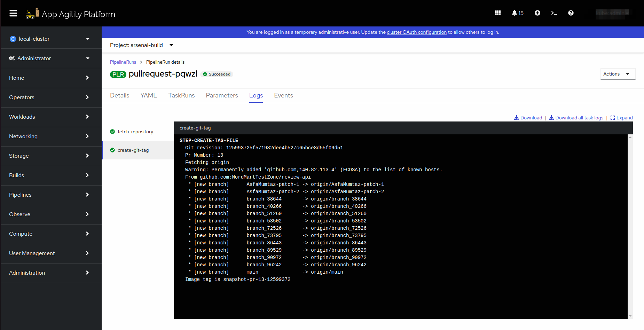Open the quick create plus icon

[x=537, y=13]
